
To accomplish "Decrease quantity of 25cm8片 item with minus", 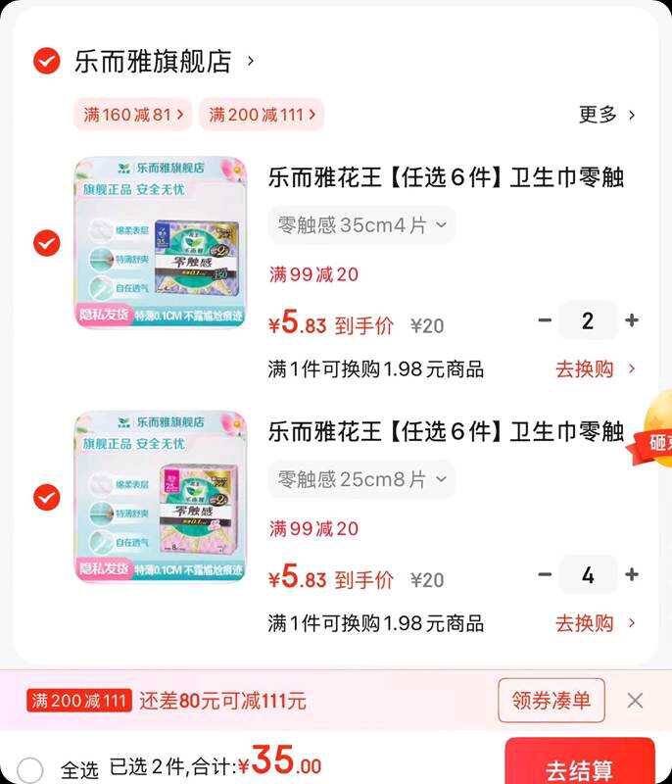I will [x=545, y=574].
